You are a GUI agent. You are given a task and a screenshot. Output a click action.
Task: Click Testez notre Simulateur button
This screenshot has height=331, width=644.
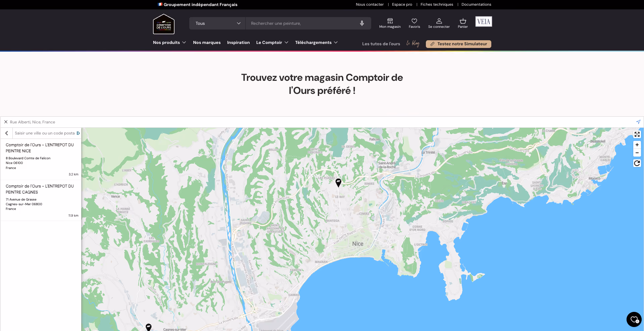[x=458, y=44]
